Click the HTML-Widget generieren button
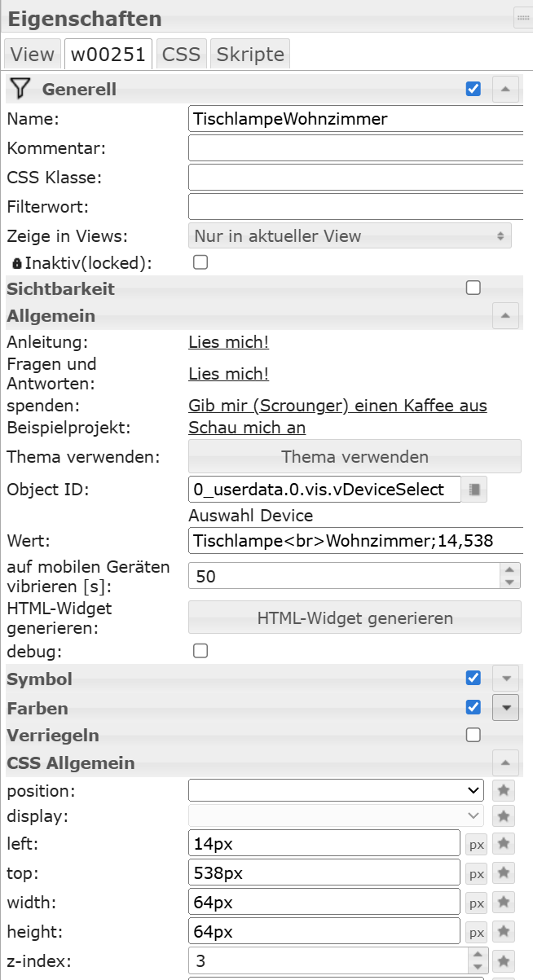This screenshot has width=533, height=980. 355,618
